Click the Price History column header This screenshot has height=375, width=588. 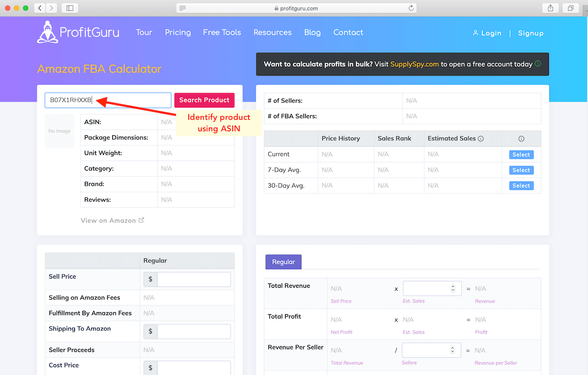point(341,139)
